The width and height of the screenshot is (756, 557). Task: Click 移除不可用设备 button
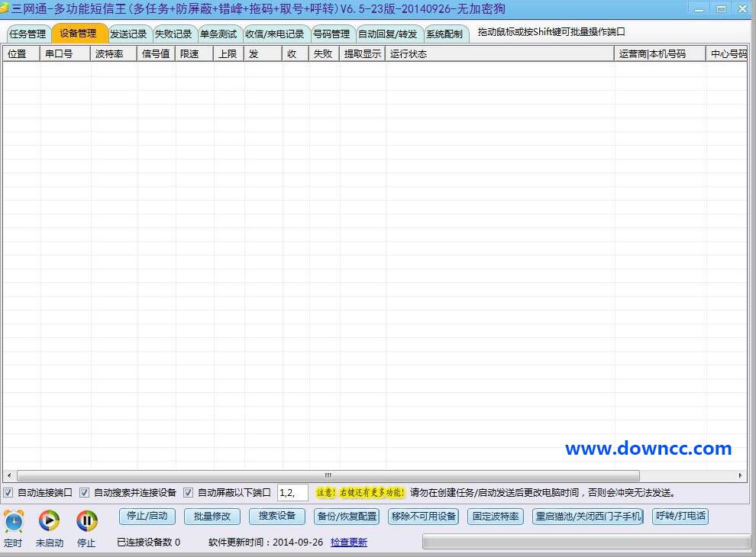tap(422, 517)
